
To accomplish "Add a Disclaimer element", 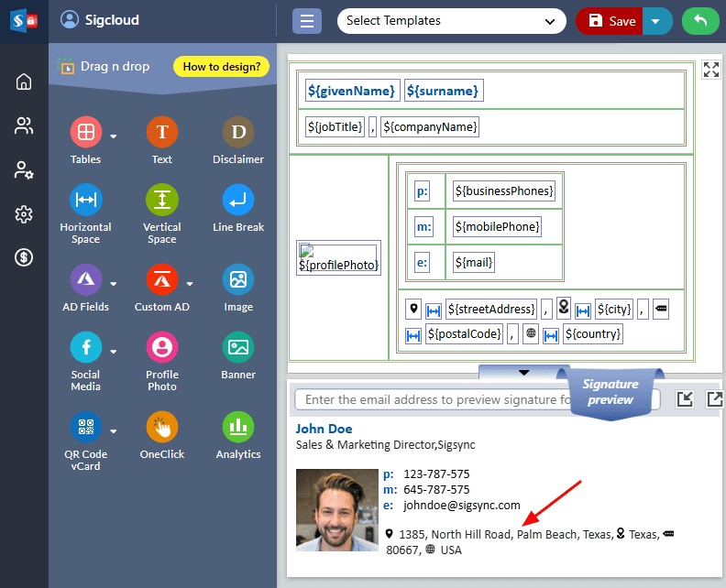I will pyautogui.click(x=238, y=134).
